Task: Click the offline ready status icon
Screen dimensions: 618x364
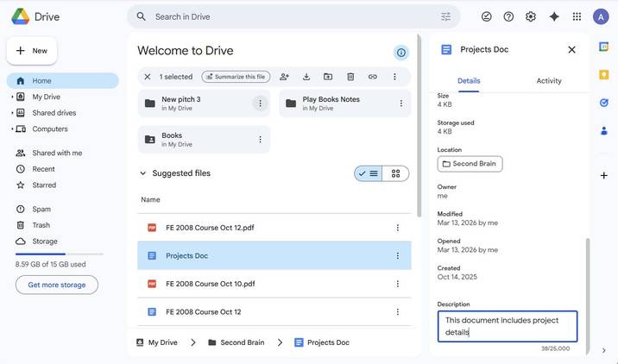Action: pos(486,16)
